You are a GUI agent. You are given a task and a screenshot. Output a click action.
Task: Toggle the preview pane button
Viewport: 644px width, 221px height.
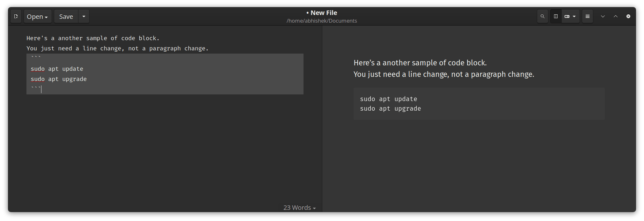click(x=556, y=16)
